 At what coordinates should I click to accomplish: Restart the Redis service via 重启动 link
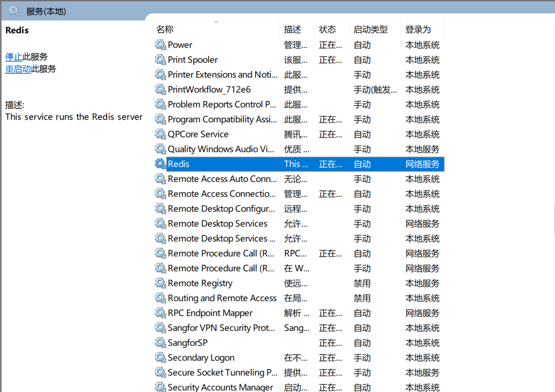click(18, 69)
